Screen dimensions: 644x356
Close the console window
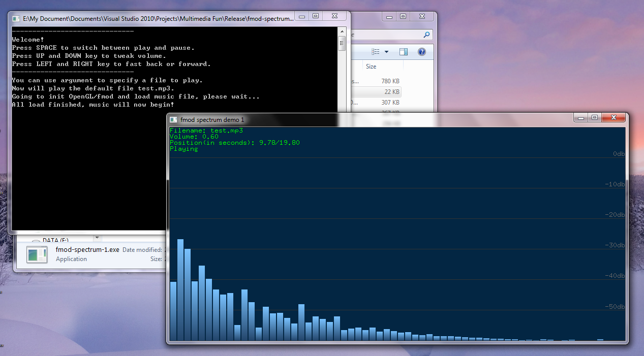click(x=335, y=16)
